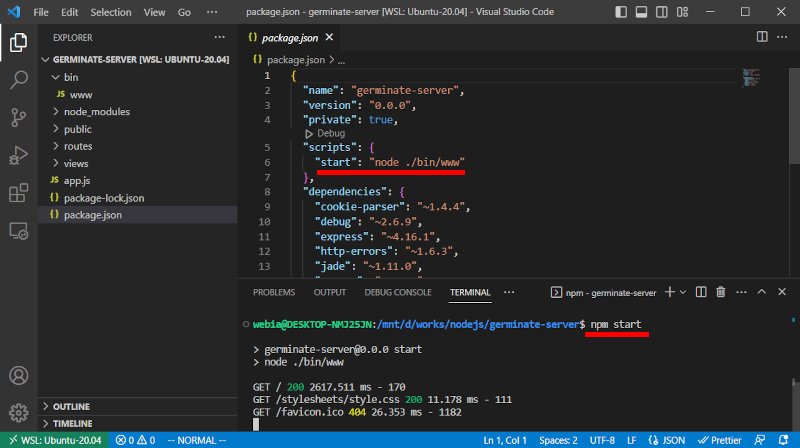Expand the OUTLINE section
The width and height of the screenshot is (800, 448).
click(138, 406)
